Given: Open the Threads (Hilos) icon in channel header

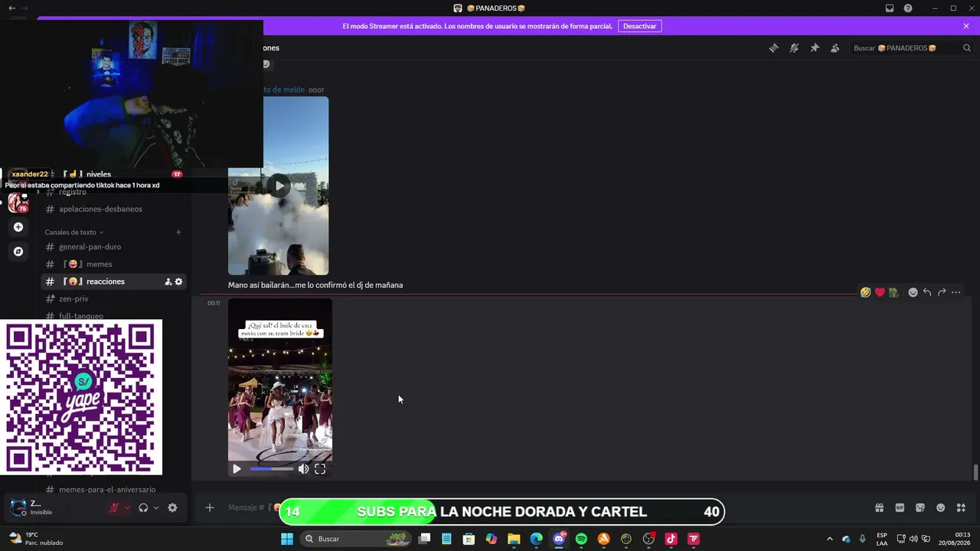Looking at the screenshot, I should pos(773,47).
